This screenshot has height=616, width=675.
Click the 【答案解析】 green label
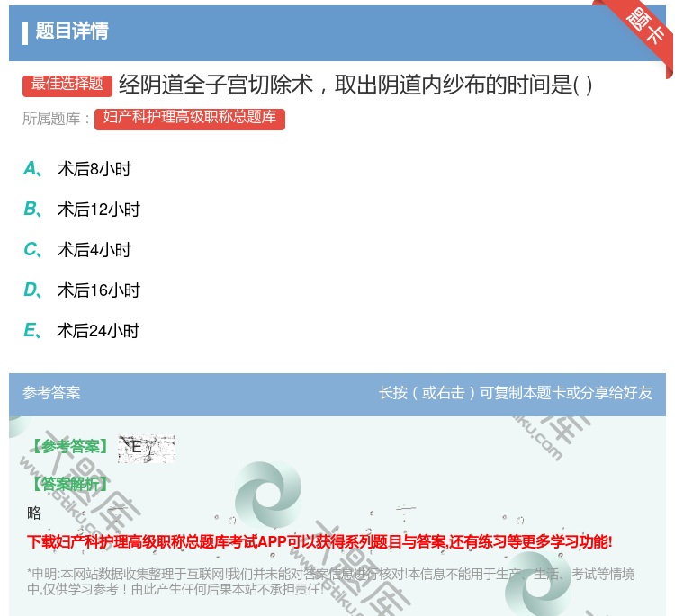[x=69, y=484]
